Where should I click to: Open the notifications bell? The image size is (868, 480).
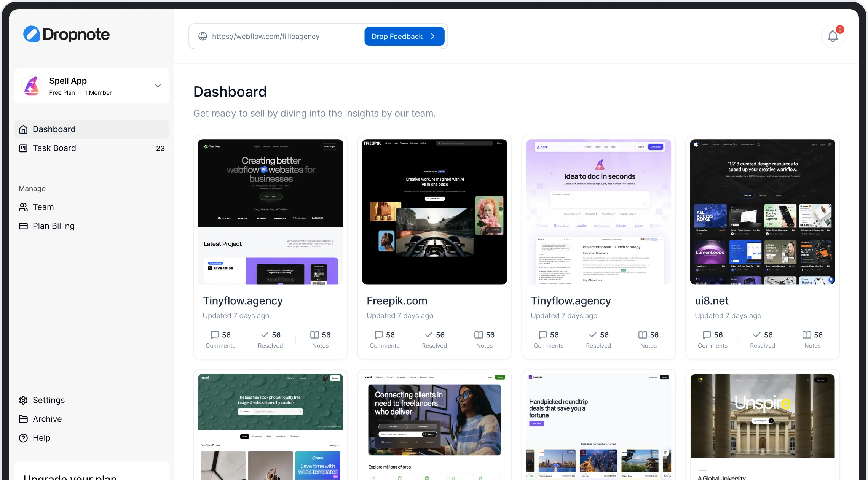(833, 36)
